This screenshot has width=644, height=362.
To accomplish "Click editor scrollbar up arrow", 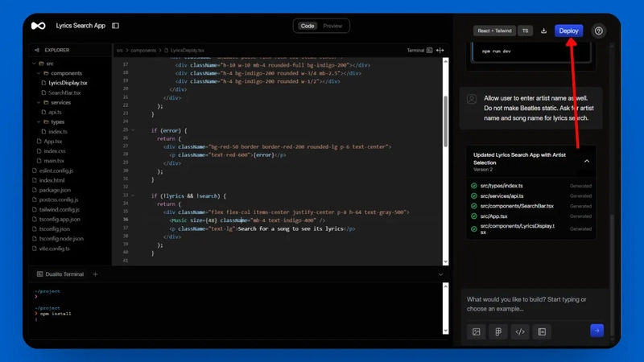I will 445,61.
